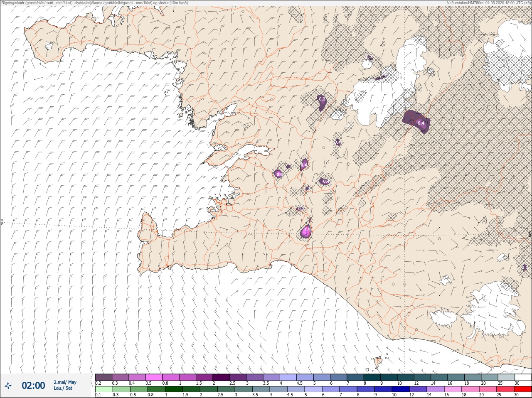This screenshot has height=398, width=532.
Task: Pick the red lower legend swatch at 30
Action: (523, 389)
